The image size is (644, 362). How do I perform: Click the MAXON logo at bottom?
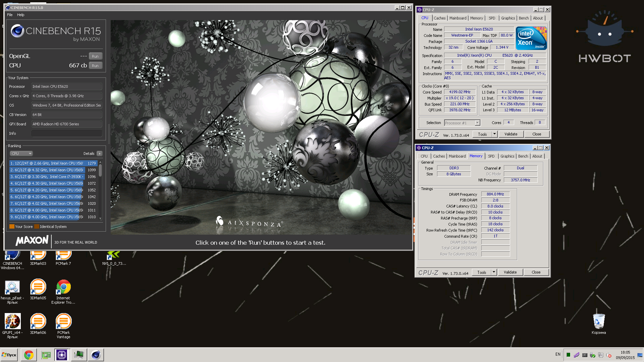tap(32, 240)
